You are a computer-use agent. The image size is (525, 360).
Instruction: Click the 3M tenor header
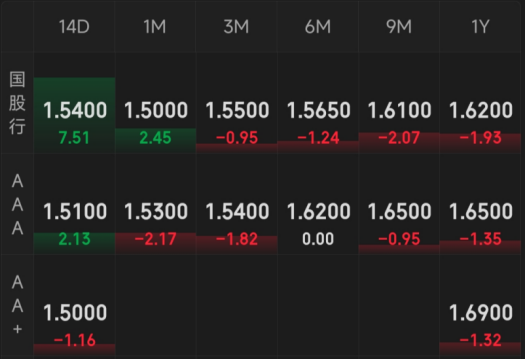(237, 26)
